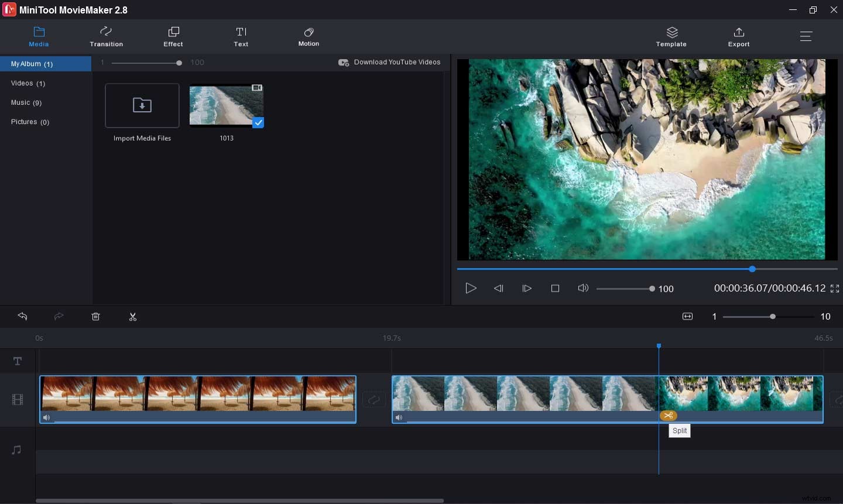
Task: Open the hamburger menu
Action: 806,36
